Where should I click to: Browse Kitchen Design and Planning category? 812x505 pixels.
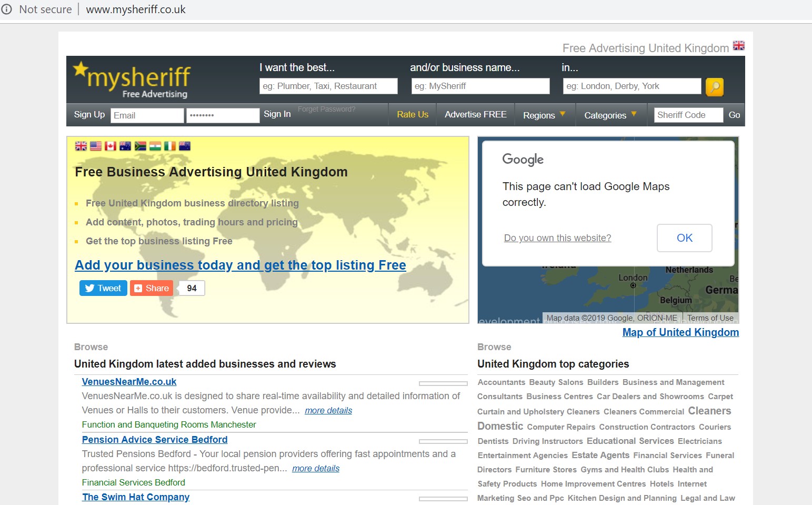622,498
